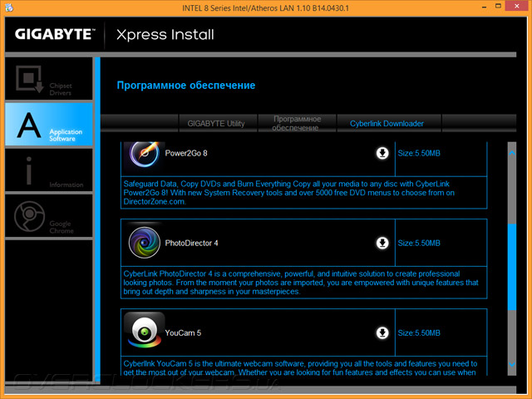Click the blue scrollbar thumb
Screen dimensions: 532x399
pyautogui.click(x=512, y=267)
